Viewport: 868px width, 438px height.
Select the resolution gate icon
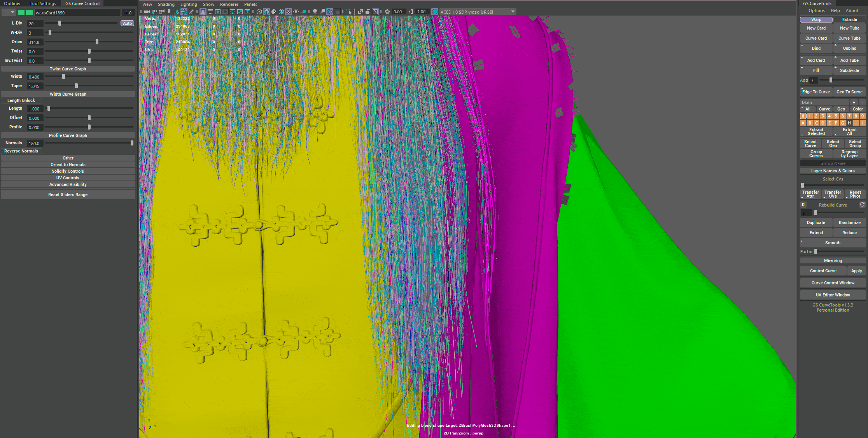click(x=218, y=12)
